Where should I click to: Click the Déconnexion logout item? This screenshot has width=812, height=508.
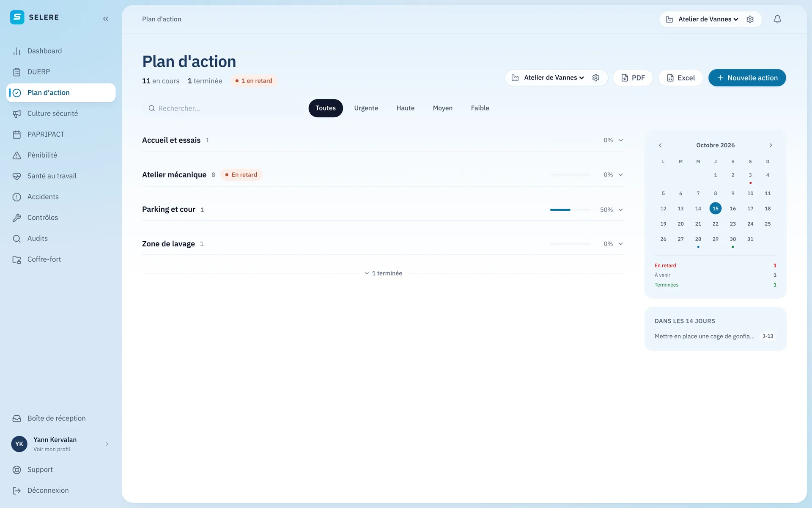click(61, 490)
